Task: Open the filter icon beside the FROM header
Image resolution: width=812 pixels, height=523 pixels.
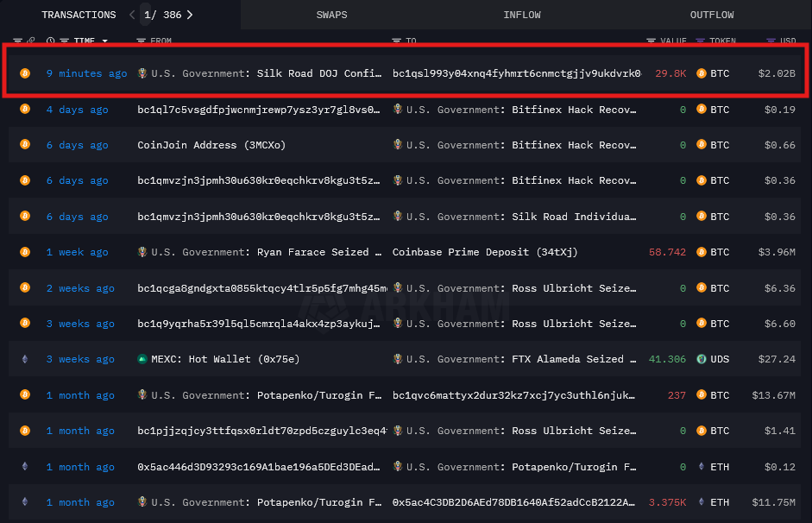Action: [x=141, y=41]
